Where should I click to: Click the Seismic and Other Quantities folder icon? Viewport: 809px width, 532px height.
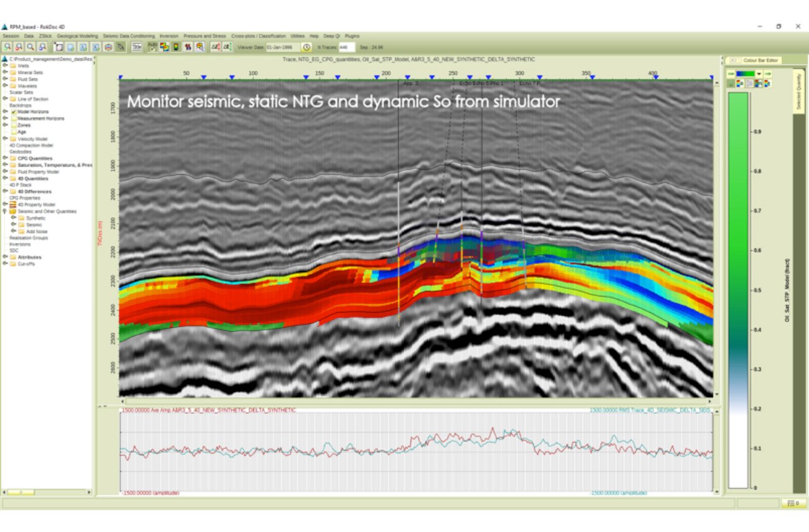[x=13, y=212]
